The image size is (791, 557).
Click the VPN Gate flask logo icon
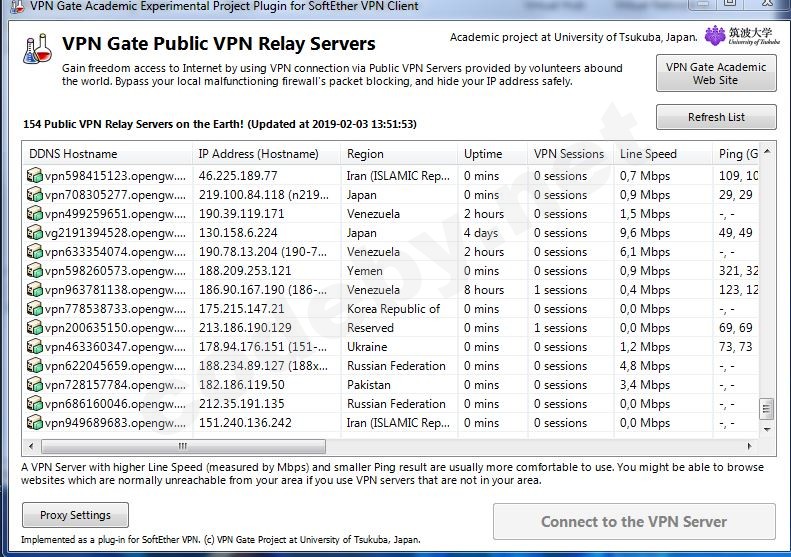click(36, 49)
